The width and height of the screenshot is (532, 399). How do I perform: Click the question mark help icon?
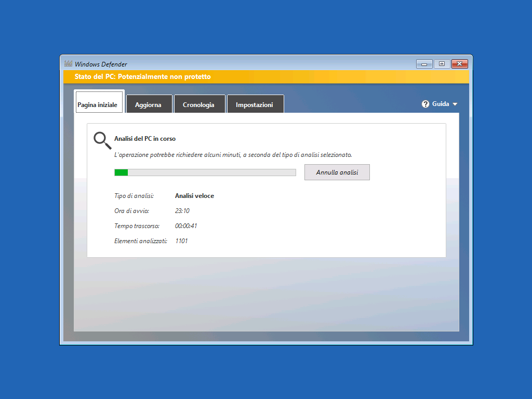pos(425,104)
